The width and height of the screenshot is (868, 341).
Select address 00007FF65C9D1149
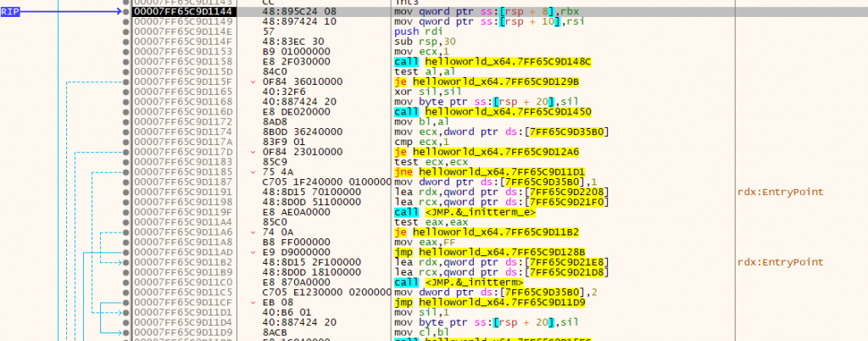tap(184, 21)
